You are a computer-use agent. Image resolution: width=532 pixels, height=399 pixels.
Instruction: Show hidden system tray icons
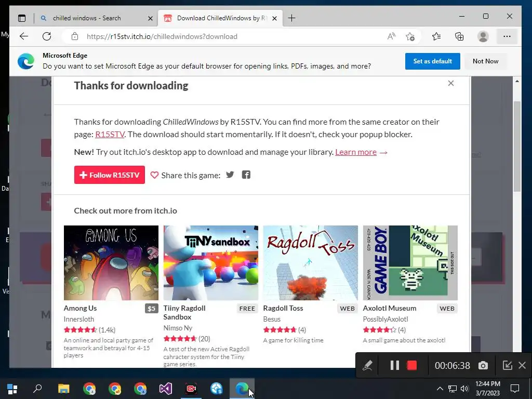(440, 389)
